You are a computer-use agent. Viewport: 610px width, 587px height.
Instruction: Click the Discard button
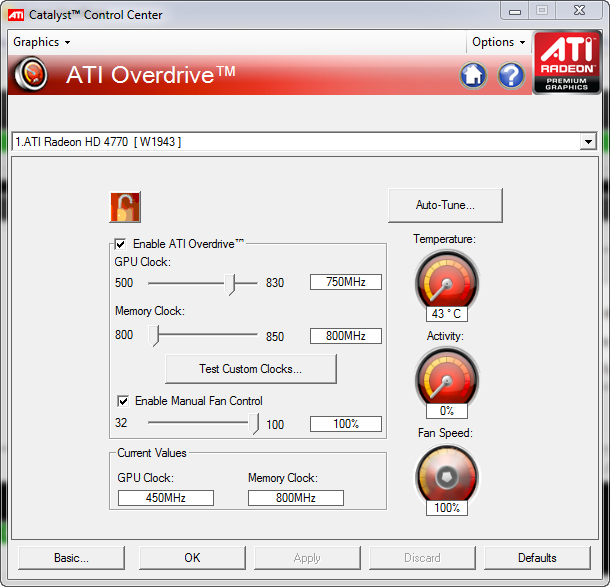tap(422, 558)
